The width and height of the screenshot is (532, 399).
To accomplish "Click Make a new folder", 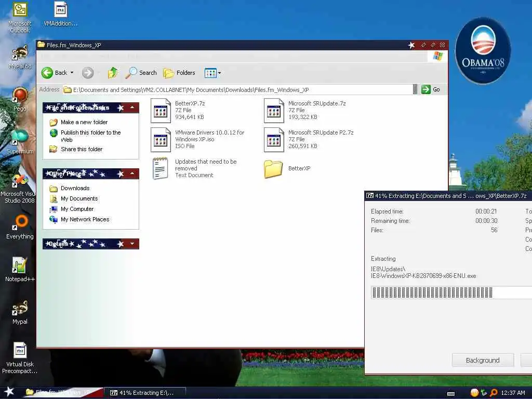I will [x=84, y=122].
